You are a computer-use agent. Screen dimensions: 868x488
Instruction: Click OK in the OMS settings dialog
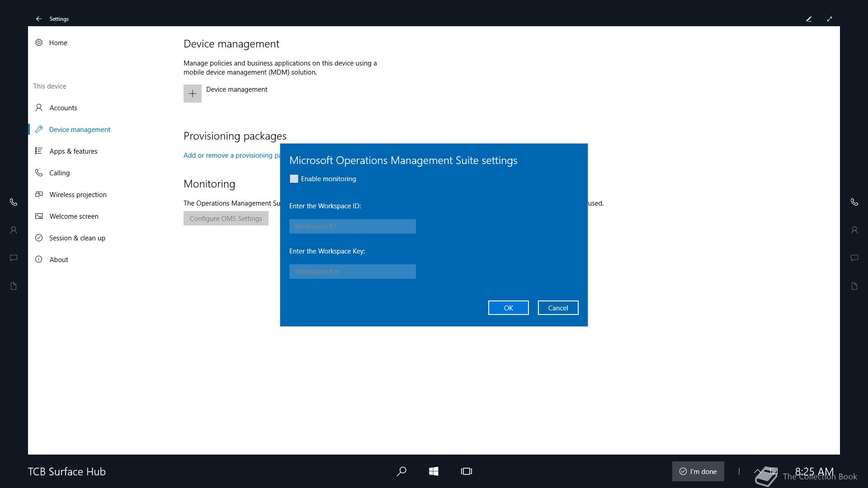pyautogui.click(x=509, y=308)
